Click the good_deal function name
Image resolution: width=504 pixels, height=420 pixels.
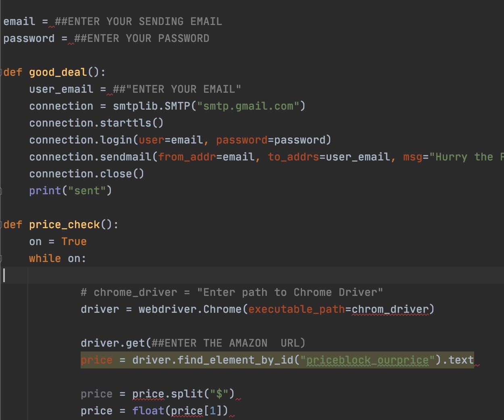click(x=58, y=72)
